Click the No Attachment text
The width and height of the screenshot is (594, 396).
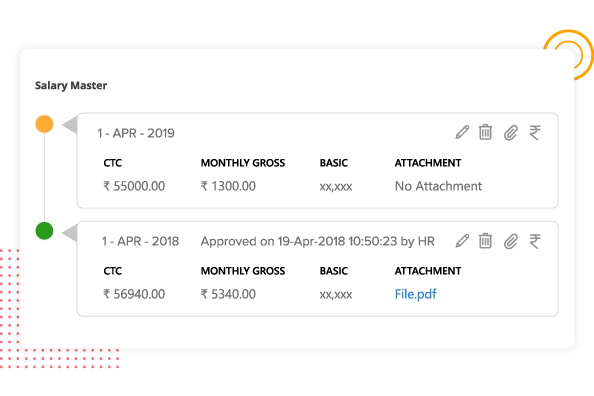point(438,186)
